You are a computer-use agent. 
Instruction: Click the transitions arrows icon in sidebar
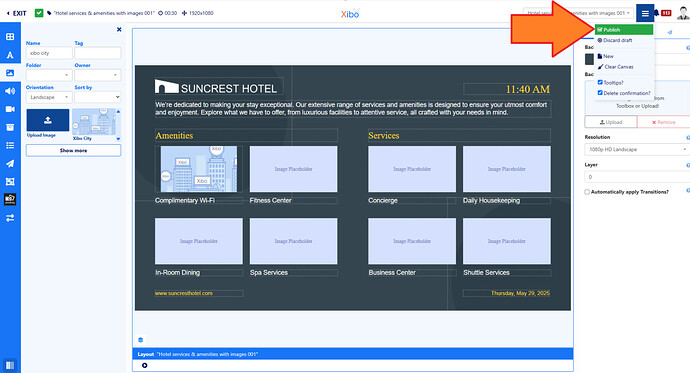10,218
